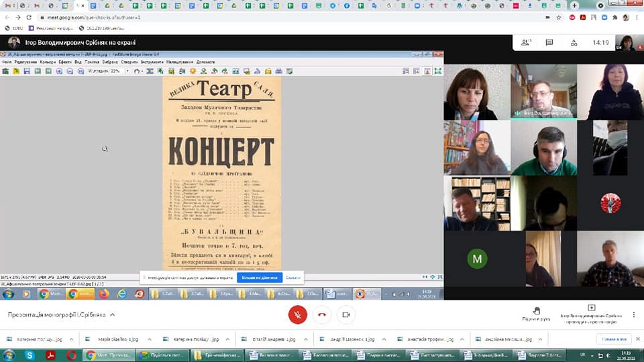Expand the meeting details chevron
Viewport: 644px width, 362px height.
click(x=113, y=314)
